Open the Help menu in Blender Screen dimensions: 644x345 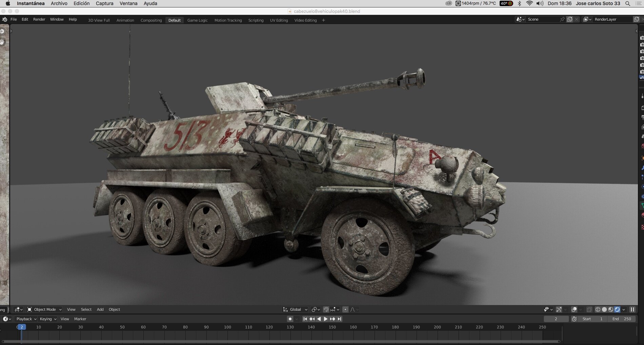tap(73, 19)
